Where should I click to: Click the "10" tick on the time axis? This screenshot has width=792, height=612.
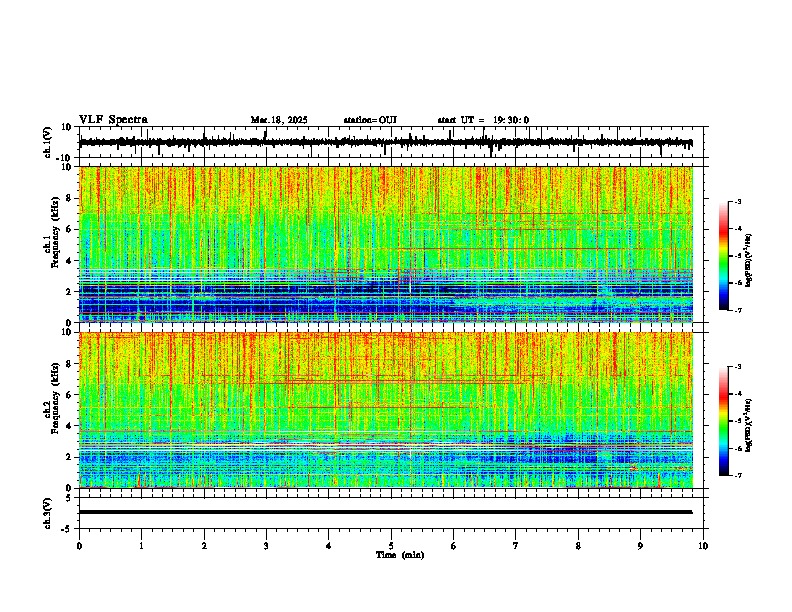coord(703,546)
